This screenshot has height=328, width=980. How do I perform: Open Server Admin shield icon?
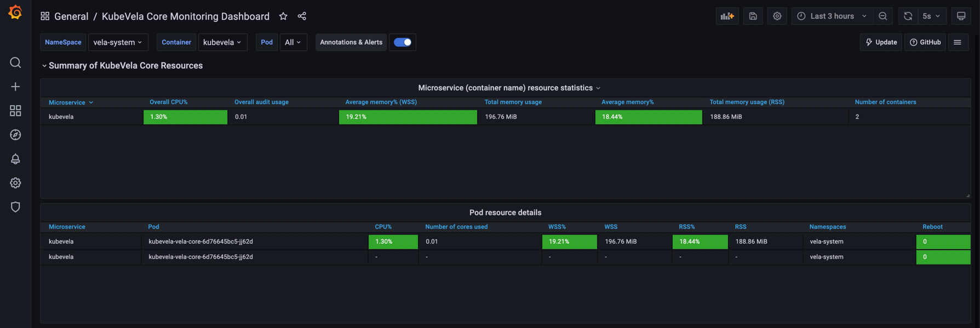15,207
